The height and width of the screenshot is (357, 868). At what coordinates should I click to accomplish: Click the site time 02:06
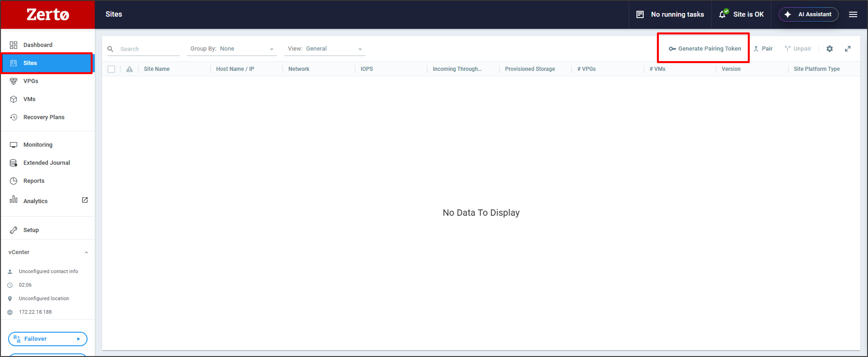pos(25,285)
